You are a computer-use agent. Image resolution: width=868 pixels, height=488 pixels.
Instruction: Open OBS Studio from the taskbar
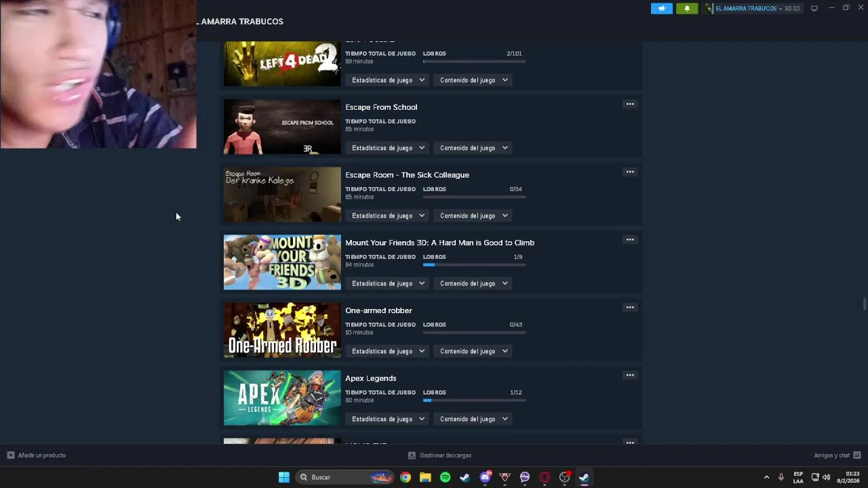(564, 477)
